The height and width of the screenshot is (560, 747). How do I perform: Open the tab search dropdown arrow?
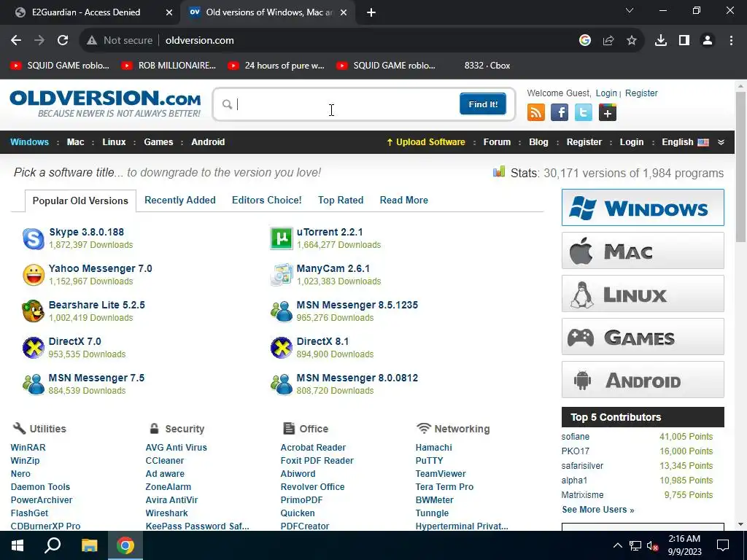point(630,10)
